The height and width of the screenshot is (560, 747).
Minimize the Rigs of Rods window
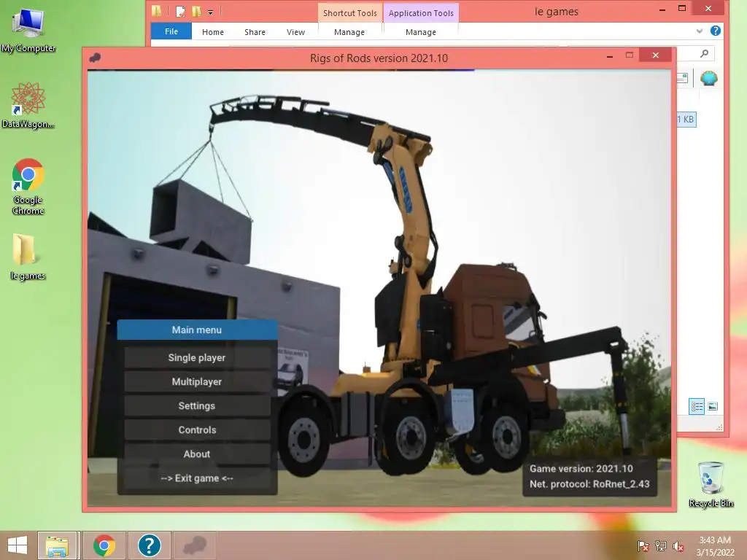click(x=609, y=57)
